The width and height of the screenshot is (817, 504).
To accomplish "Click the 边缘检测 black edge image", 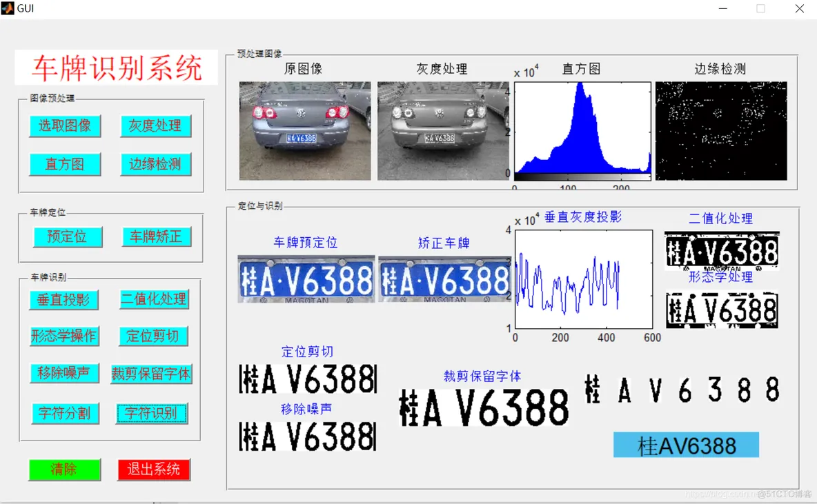I will pos(721,131).
